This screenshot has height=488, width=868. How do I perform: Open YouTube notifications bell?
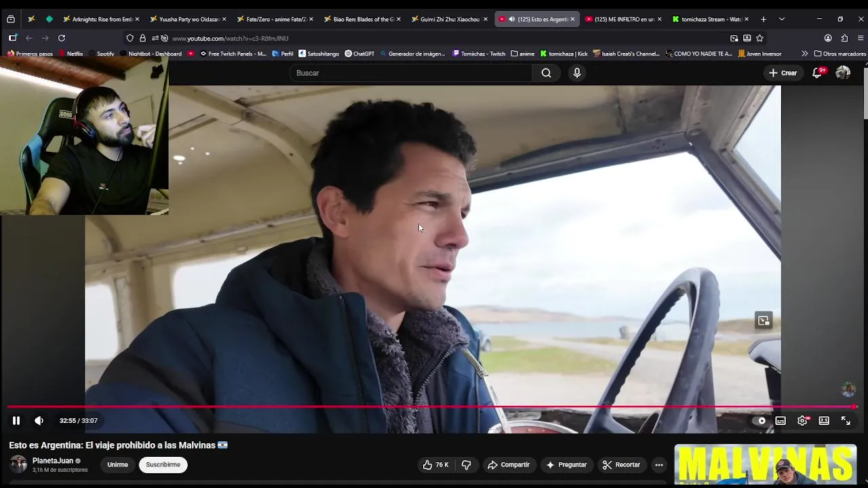click(x=818, y=73)
